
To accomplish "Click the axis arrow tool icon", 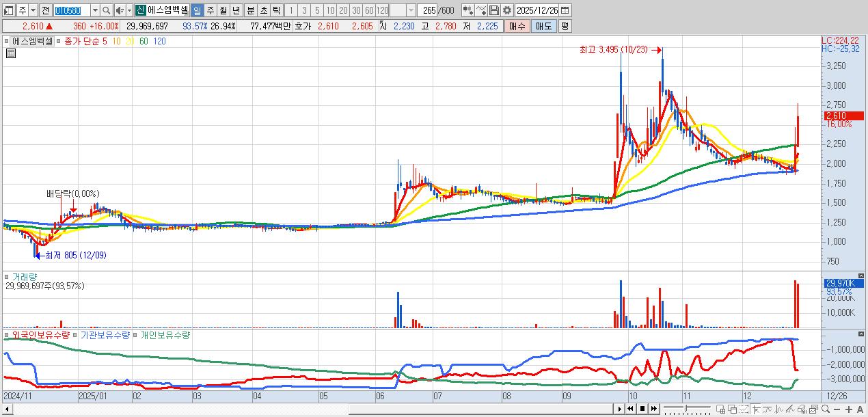I will [757, 409].
